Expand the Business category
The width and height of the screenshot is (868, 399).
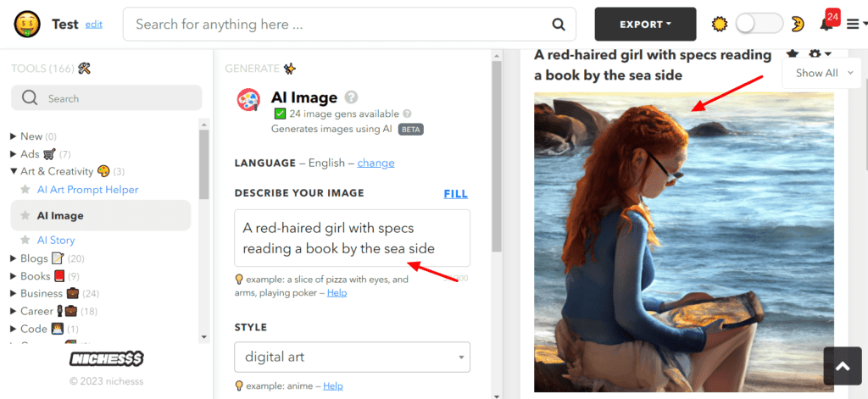14,293
